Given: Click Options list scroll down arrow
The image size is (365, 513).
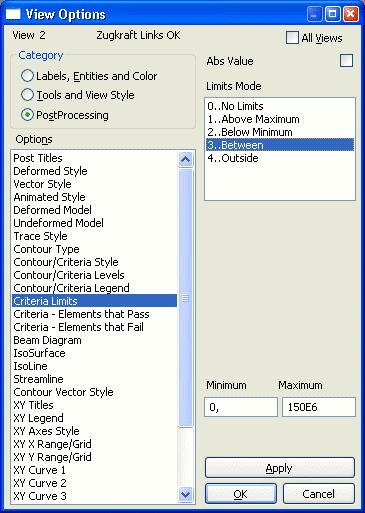Looking at the screenshot, I should (185, 494).
